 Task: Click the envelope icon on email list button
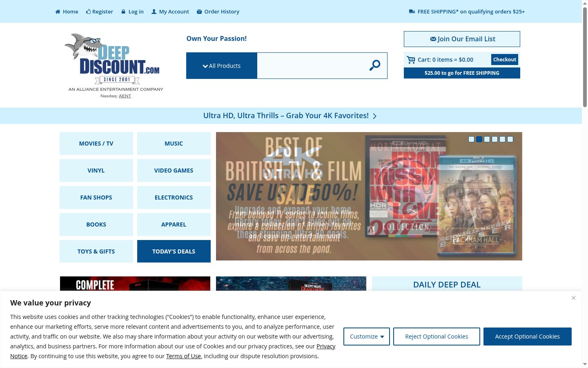coord(433,39)
